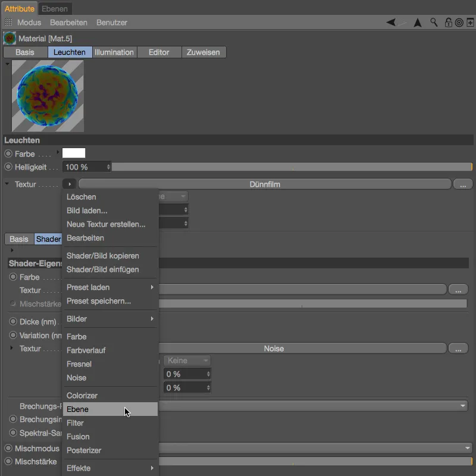
Task: Switch to the Illumination tab
Action: 114,52
